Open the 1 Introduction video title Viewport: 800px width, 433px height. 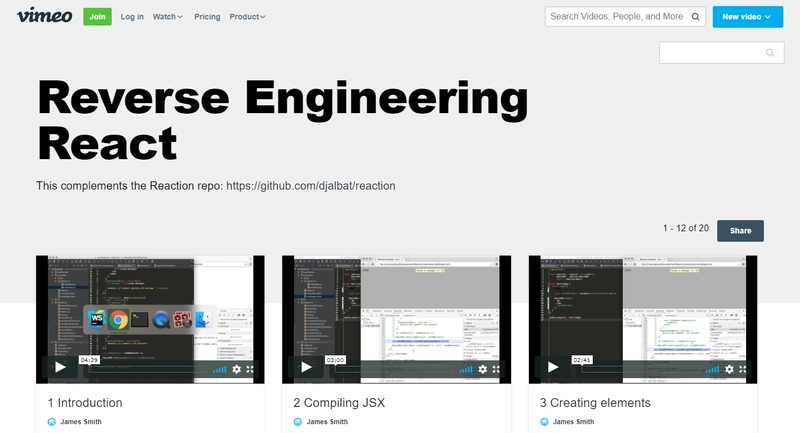[x=85, y=403]
